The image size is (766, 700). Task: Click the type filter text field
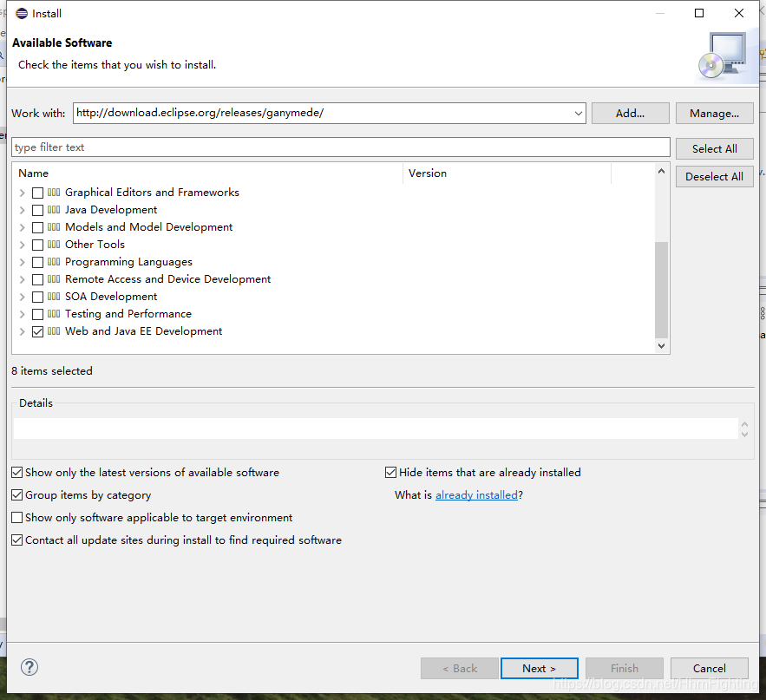(x=341, y=147)
